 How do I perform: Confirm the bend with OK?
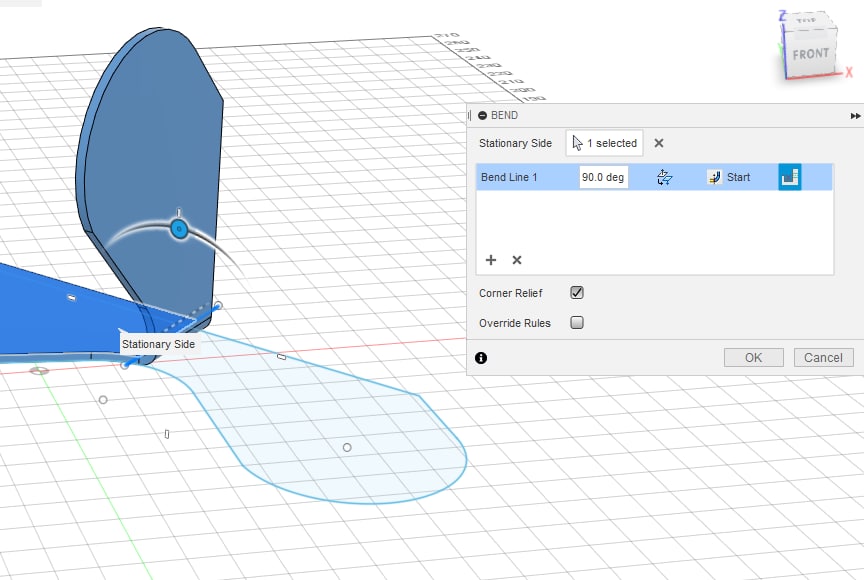(x=753, y=357)
